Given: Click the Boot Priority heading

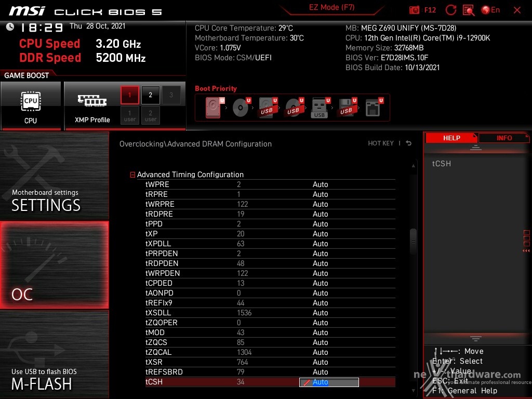Looking at the screenshot, I should point(216,88).
